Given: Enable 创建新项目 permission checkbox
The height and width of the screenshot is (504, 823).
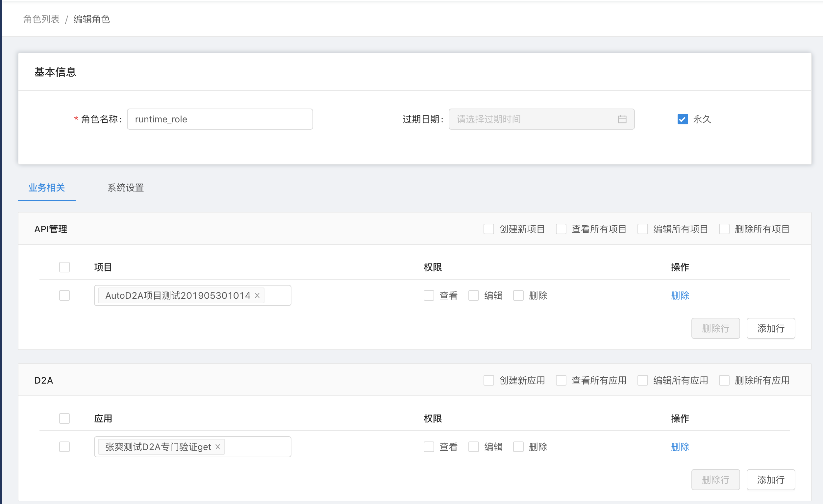Looking at the screenshot, I should (489, 229).
